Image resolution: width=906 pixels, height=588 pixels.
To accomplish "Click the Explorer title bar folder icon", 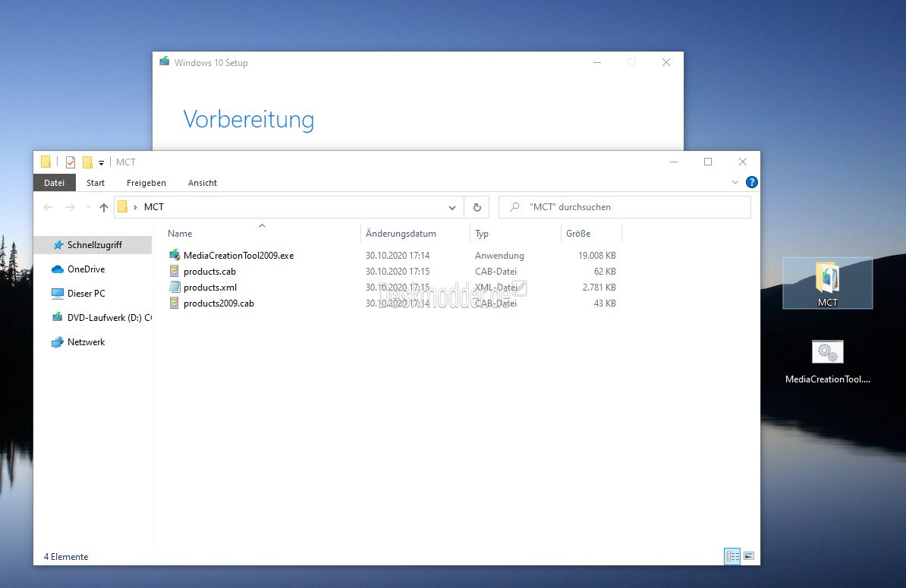I will [46, 162].
